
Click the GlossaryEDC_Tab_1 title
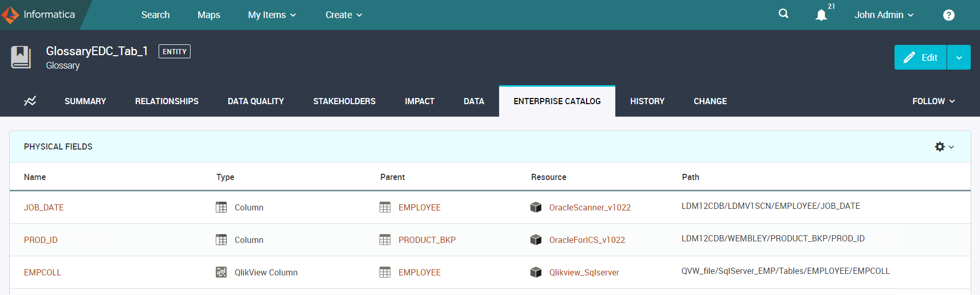97,51
